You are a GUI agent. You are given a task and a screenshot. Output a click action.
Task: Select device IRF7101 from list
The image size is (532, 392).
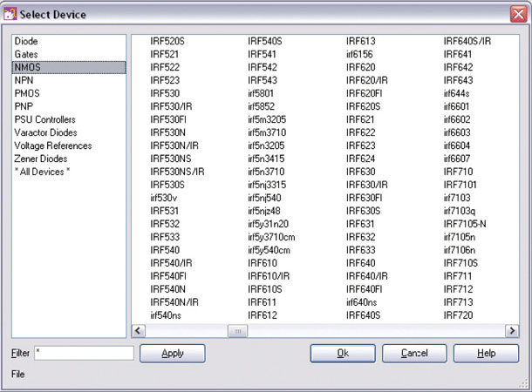(x=460, y=185)
